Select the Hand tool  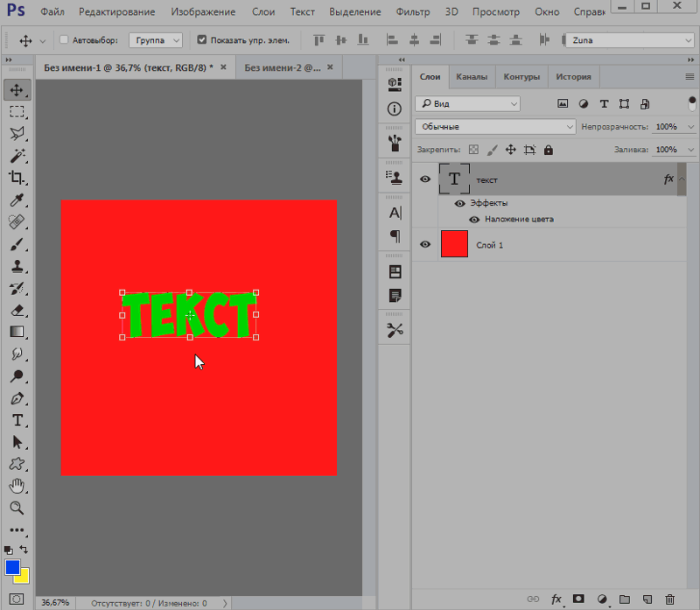point(17,486)
